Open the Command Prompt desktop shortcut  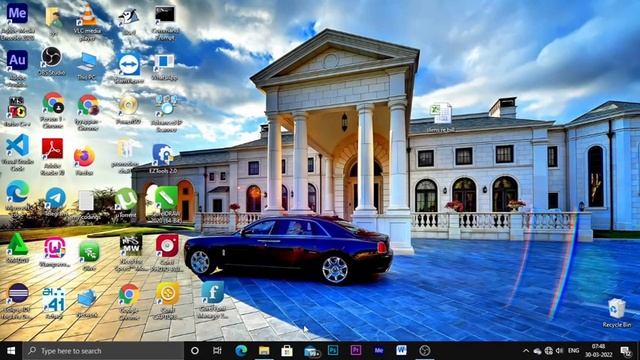click(x=165, y=22)
